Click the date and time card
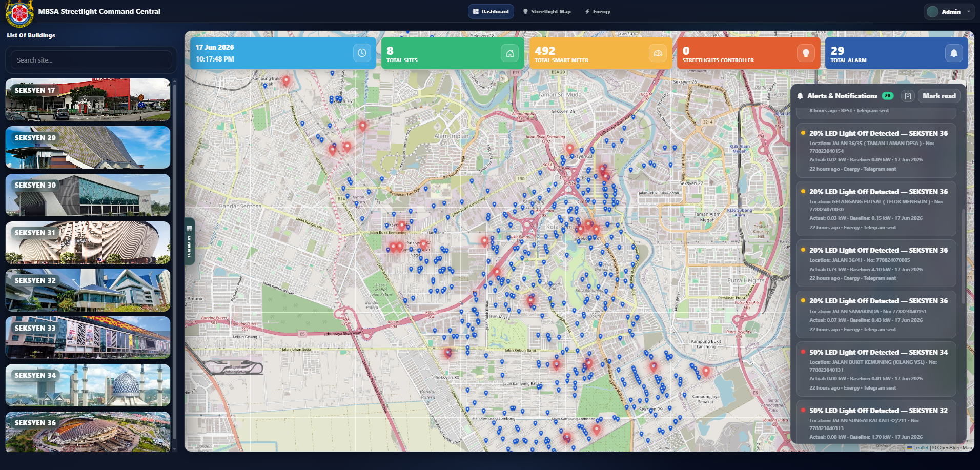The height and width of the screenshot is (470, 980). click(x=283, y=53)
